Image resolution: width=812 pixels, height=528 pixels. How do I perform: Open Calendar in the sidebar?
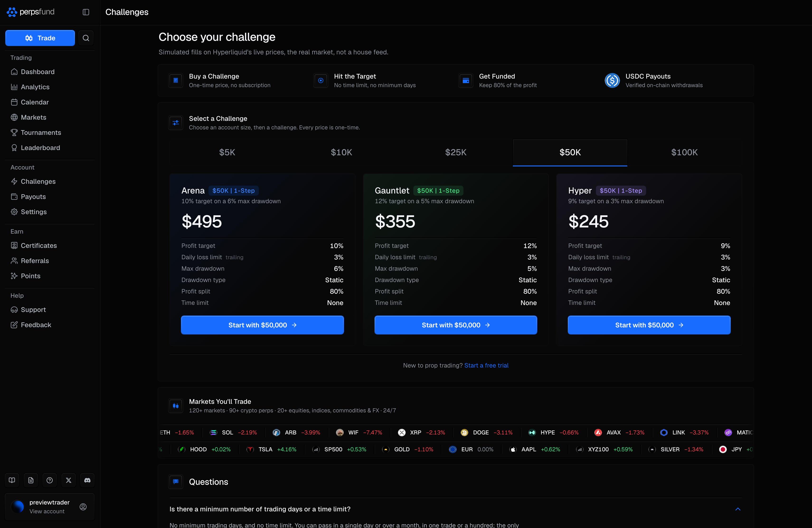click(x=49, y=102)
